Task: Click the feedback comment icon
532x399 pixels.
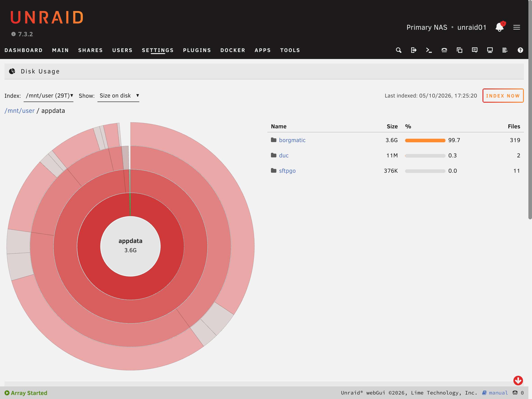Action: click(475, 50)
